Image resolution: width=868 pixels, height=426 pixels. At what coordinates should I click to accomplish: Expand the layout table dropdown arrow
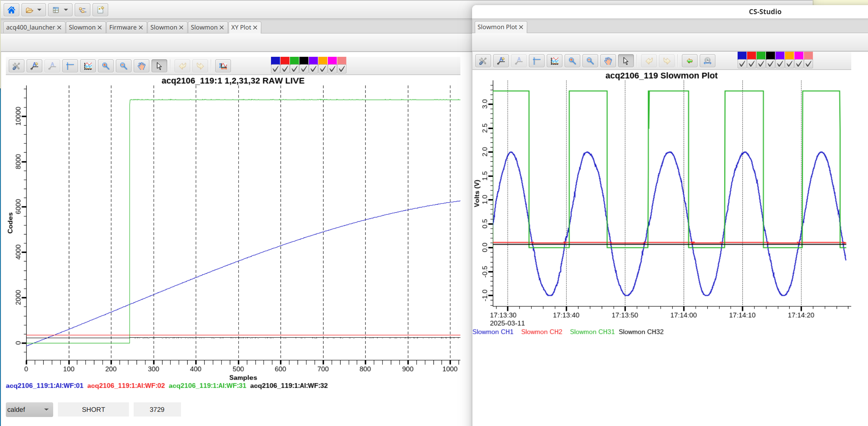(66, 10)
